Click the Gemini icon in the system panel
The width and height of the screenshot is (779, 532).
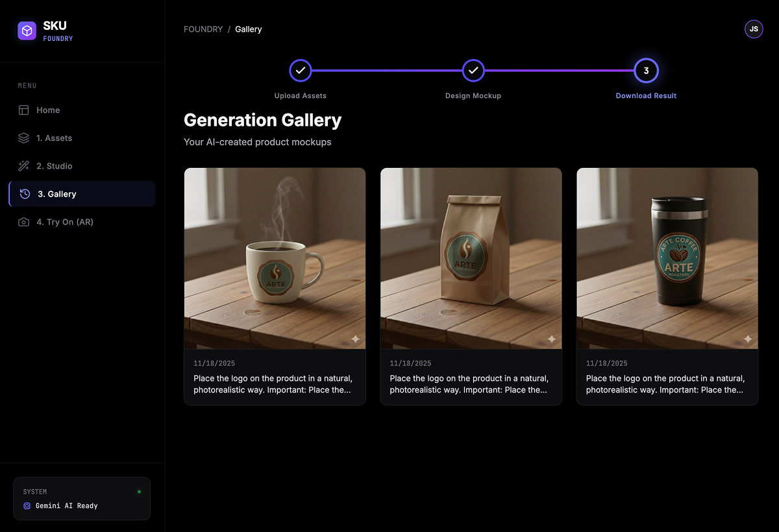[x=25, y=505]
